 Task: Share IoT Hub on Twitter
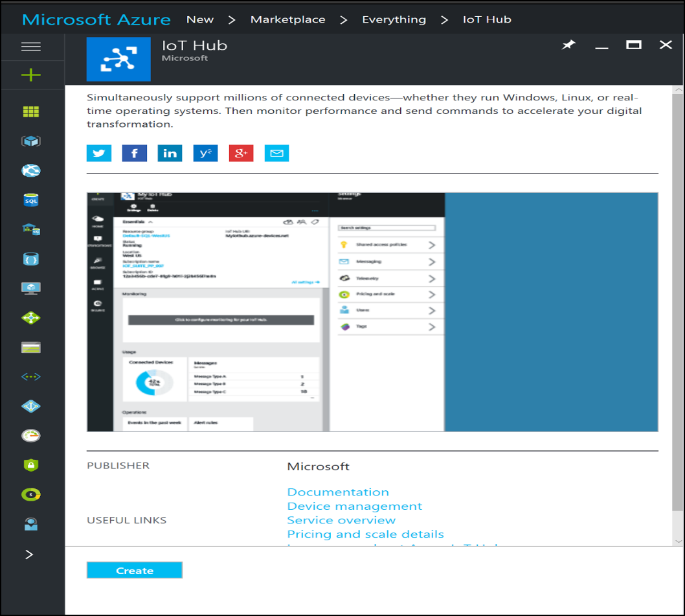click(98, 153)
